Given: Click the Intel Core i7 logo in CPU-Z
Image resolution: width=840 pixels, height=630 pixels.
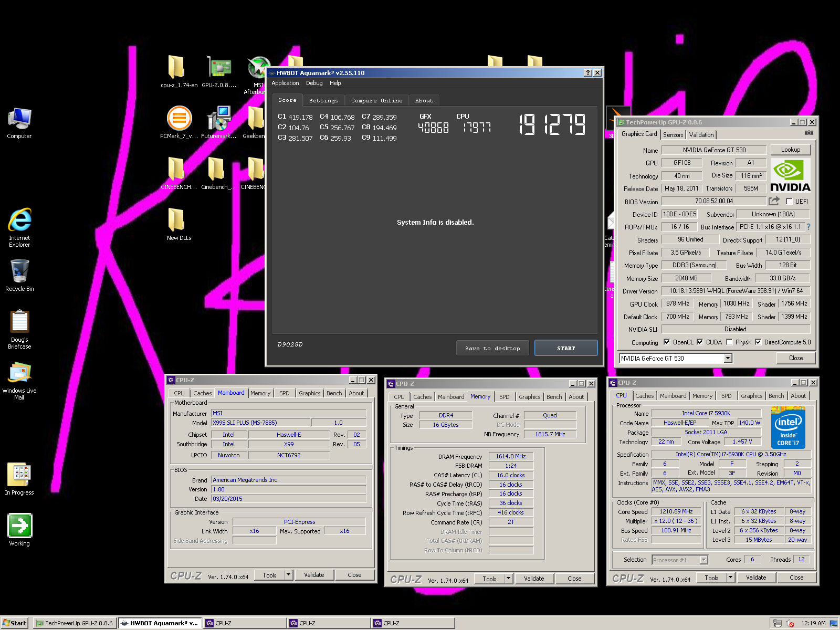Looking at the screenshot, I should [x=788, y=429].
